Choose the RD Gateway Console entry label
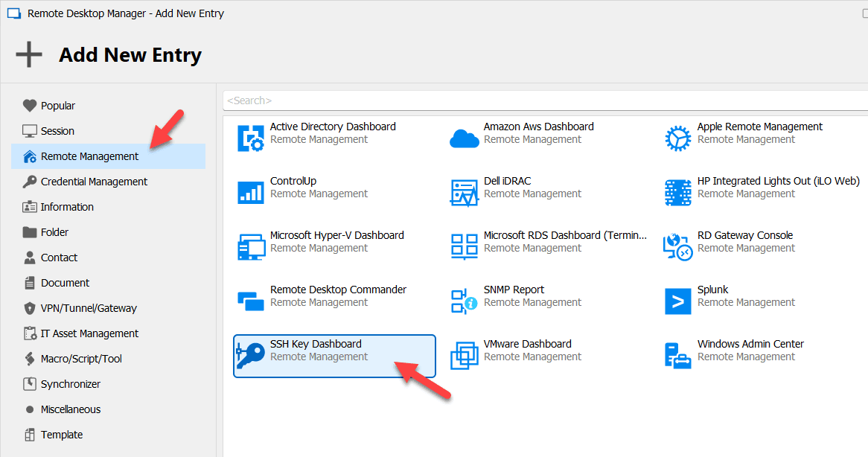This screenshot has width=868, height=457. coord(745,235)
